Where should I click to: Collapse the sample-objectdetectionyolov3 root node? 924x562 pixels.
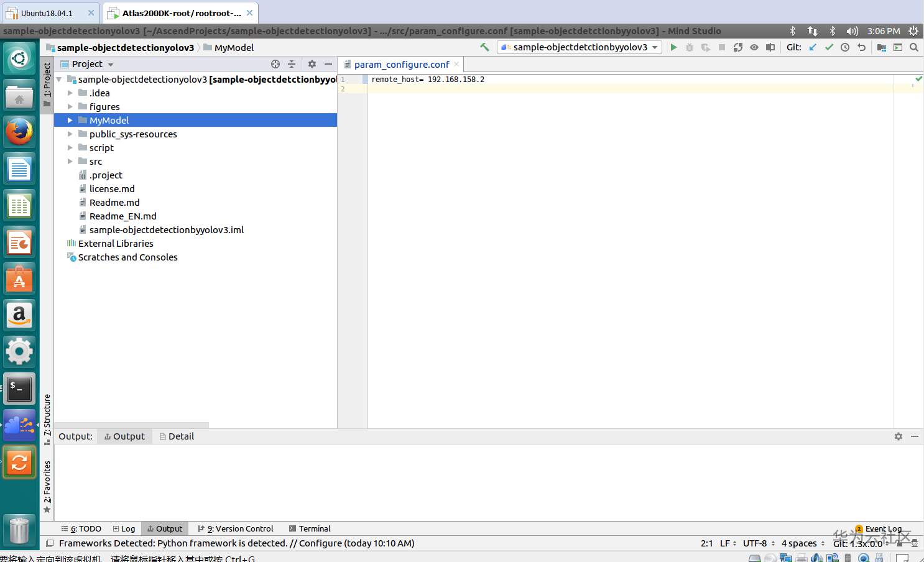(x=59, y=80)
